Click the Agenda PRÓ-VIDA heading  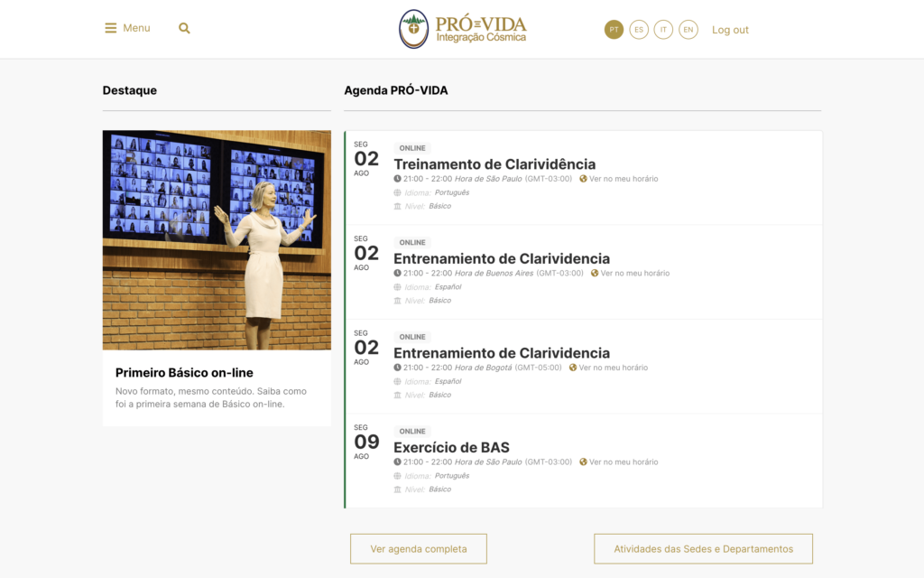(396, 90)
